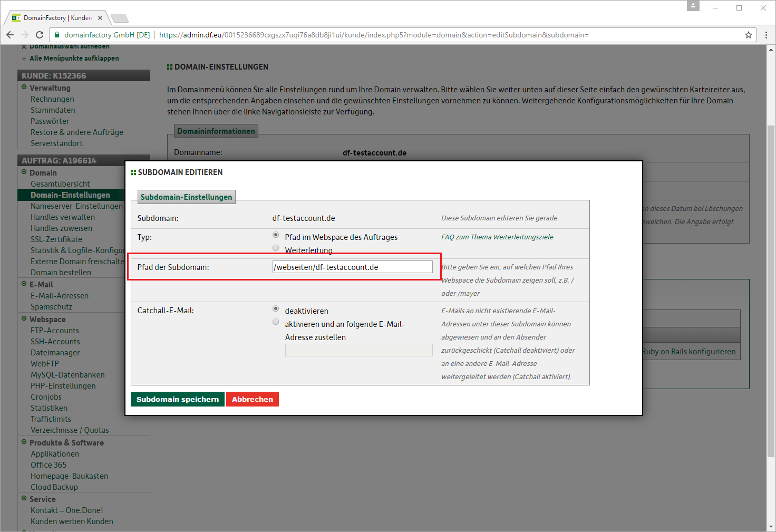Expand 'Alle Menüpunkte aufklappen'

coord(74,59)
